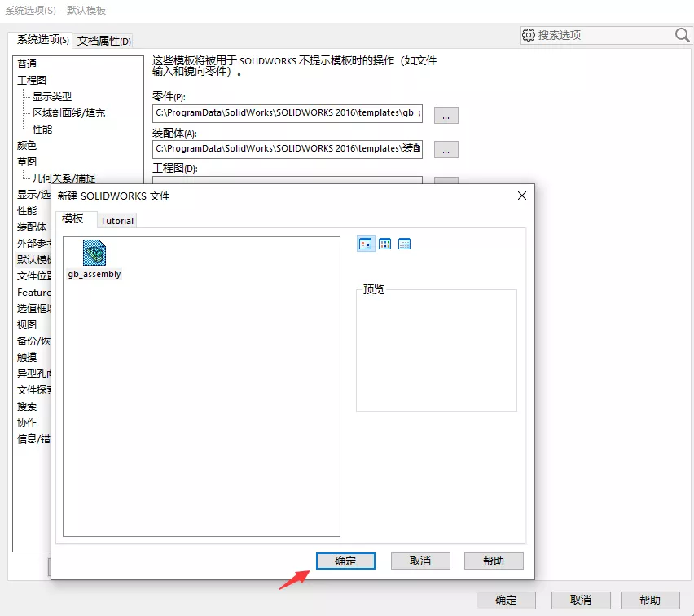Select 默认模板 in options tree
Image resolution: width=694 pixels, height=616 pixels.
point(34,259)
